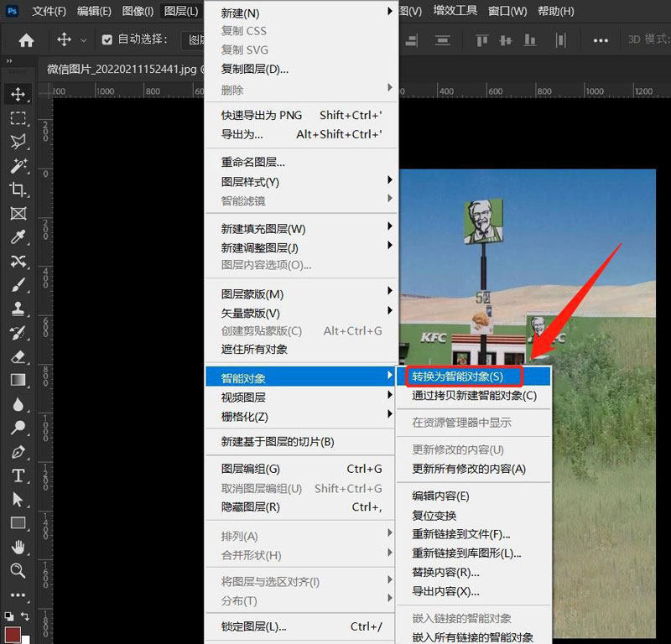Select the Eraser tool
This screenshot has height=644, width=671.
[x=18, y=356]
